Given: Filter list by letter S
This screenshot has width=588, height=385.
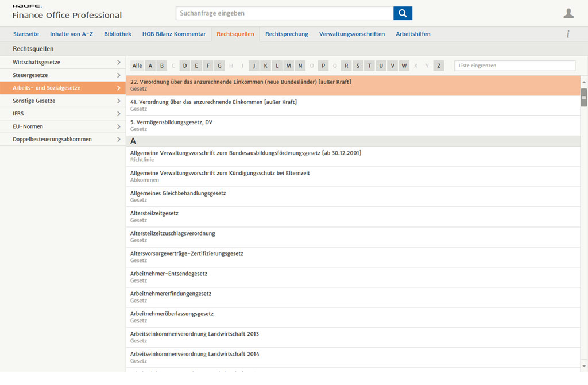Looking at the screenshot, I should (x=358, y=66).
